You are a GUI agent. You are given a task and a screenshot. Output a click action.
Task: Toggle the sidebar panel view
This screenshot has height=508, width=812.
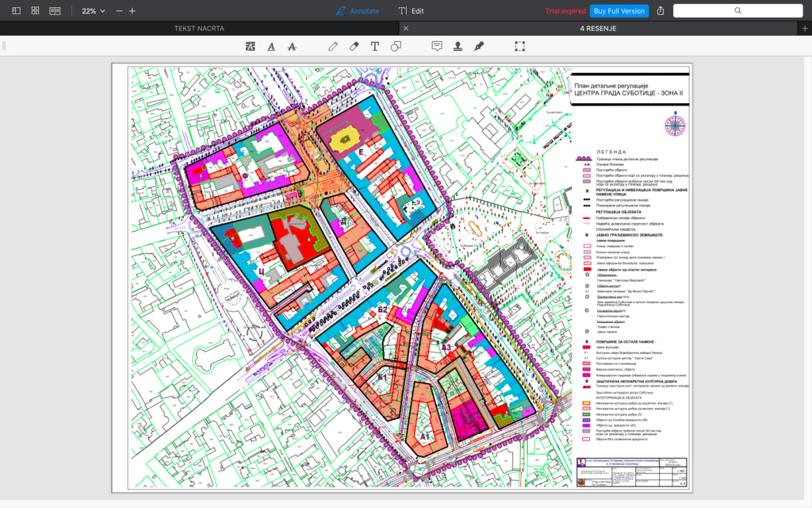click(16, 11)
